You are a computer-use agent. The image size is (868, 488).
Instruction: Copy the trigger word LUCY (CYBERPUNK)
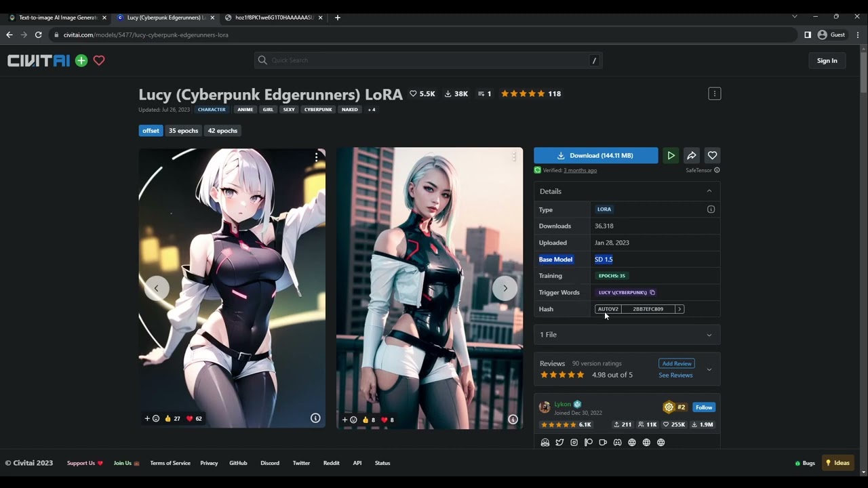(x=652, y=293)
